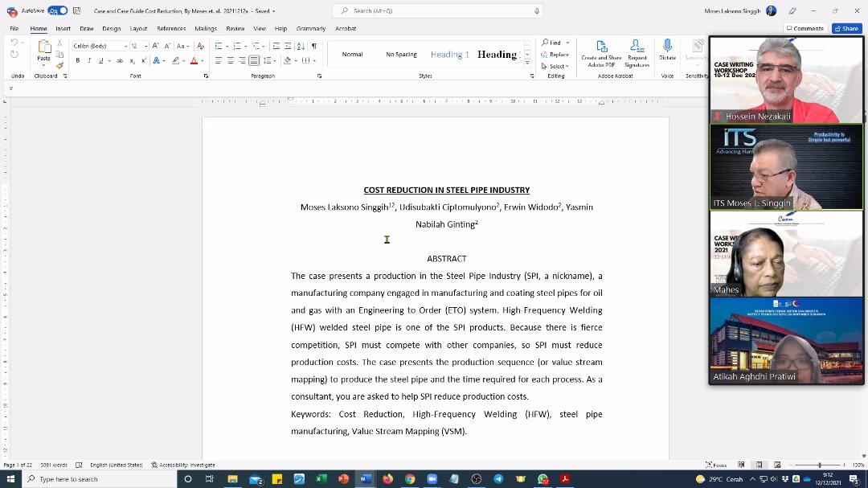This screenshot has height=488, width=868.
Task: Open Zoom app from the taskbar
Action: 432,479
